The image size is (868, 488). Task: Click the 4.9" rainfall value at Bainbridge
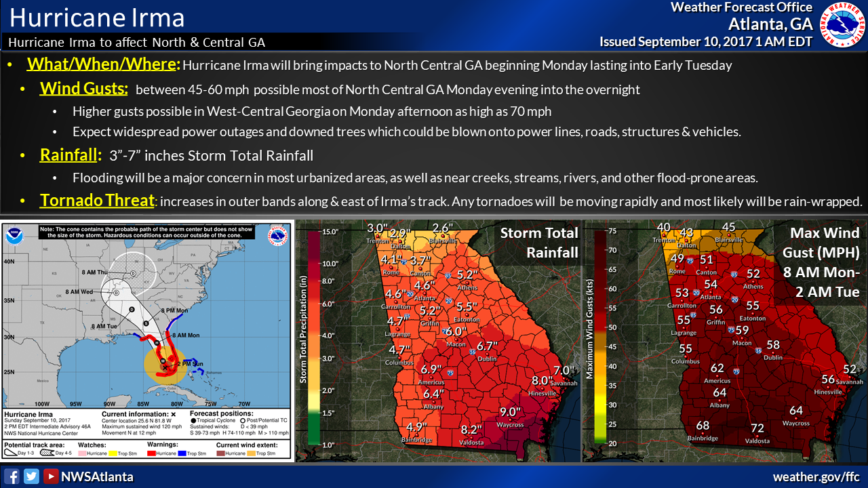tap(418, 427)
